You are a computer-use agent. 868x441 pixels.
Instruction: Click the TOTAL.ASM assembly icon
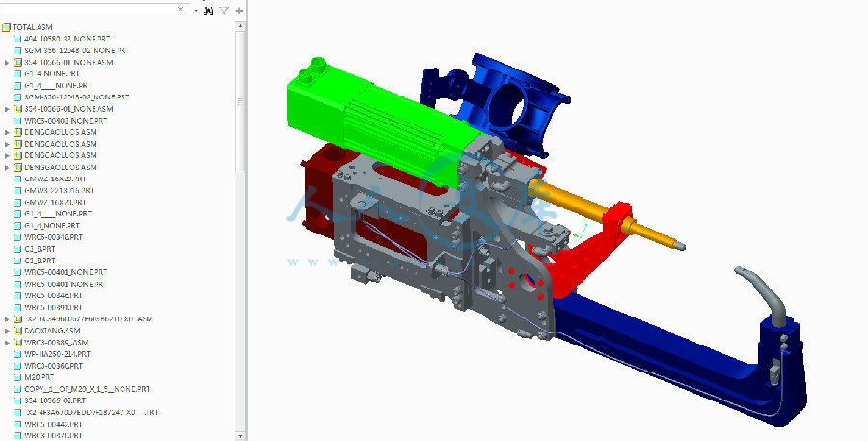tap(7, 26)
